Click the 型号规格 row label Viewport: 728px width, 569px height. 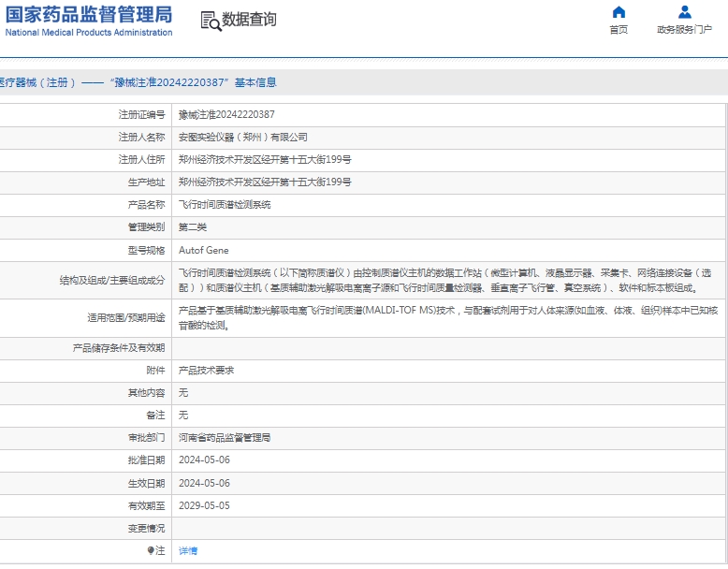pyautogui.click(x=146, y=251)
